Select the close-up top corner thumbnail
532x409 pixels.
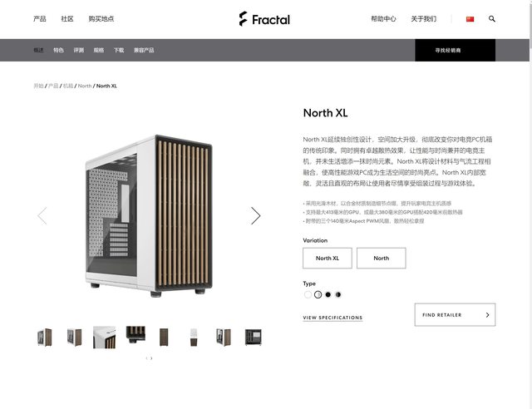[x=104, y=338]
